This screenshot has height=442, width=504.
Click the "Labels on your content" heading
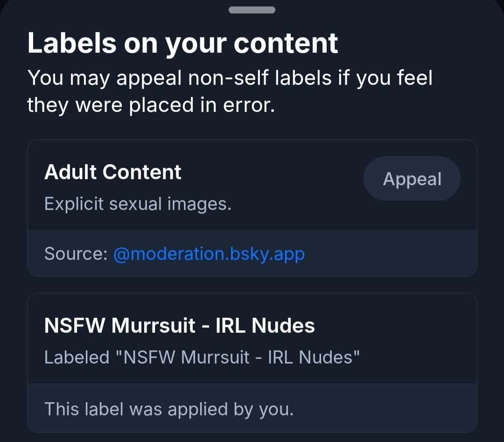pyautogui.click(x=183, y=43)
